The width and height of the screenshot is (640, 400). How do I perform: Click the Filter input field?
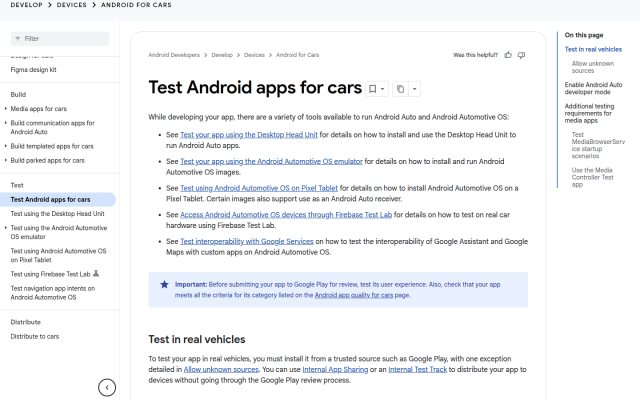(x=60, y=39)
